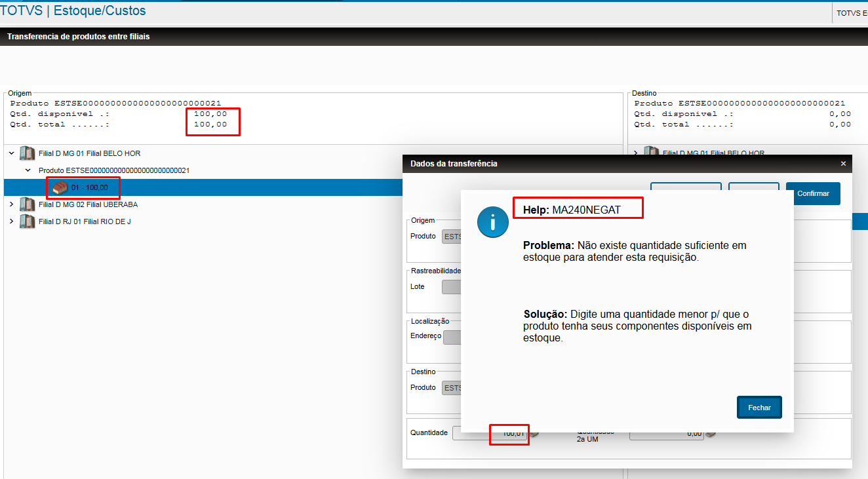Collapse the Filial D MG 01 BELO HOR node
This screenshot has height=479, width=868.
(x=12, y=153)
